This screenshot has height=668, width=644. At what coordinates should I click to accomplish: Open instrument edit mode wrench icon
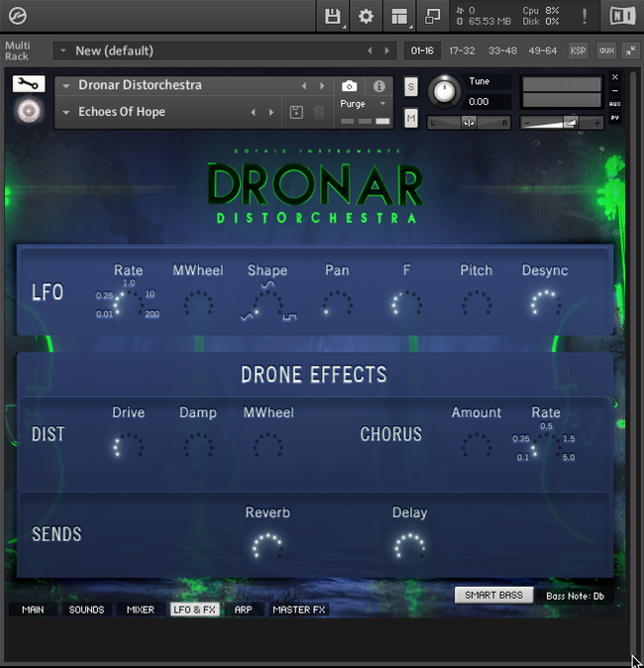tap(29, 83)
